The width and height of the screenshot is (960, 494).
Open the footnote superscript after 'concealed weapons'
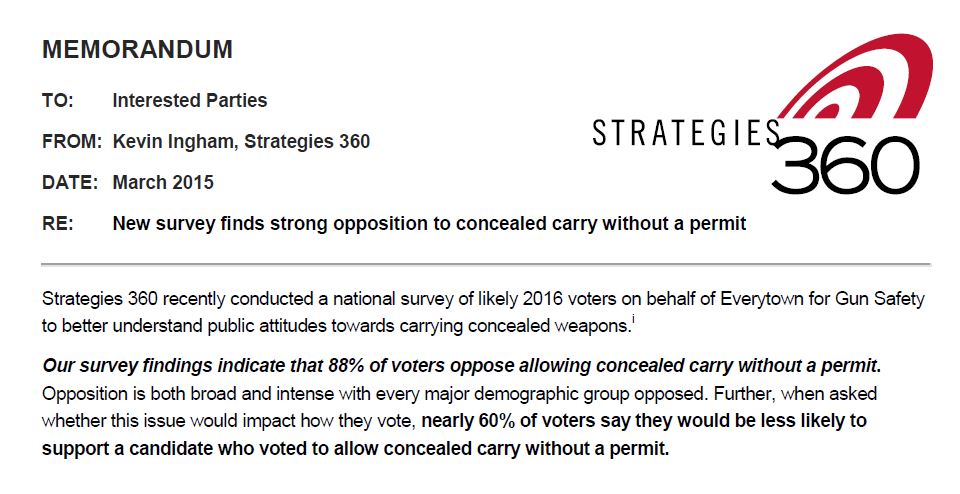633,318
